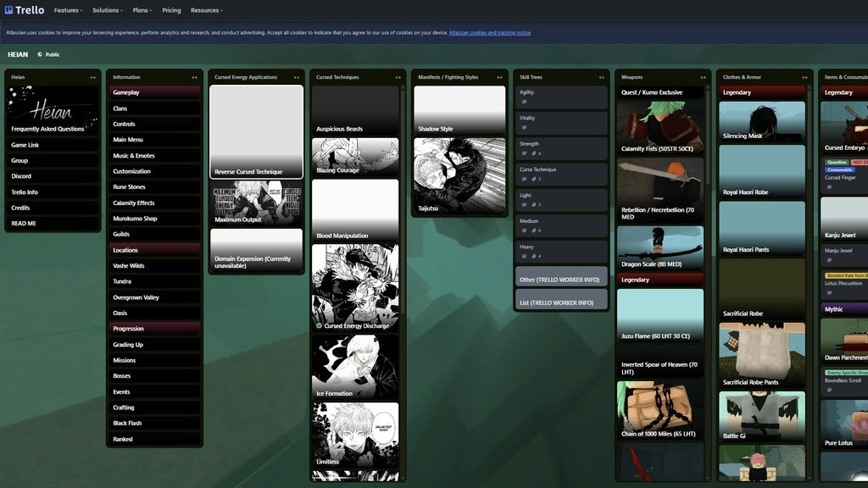Click the Public visibility globe icon
The width and height of the screenshot is (868, 488).
coord(40,54)
